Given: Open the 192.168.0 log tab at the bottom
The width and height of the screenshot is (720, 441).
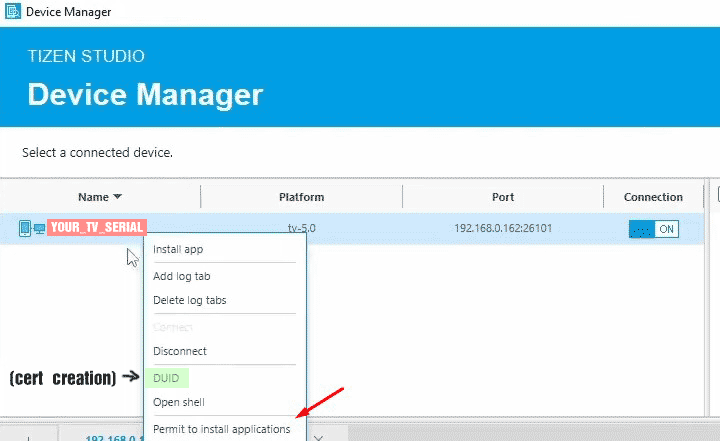Looking at the screenshot, I should [x=110, y=436].
